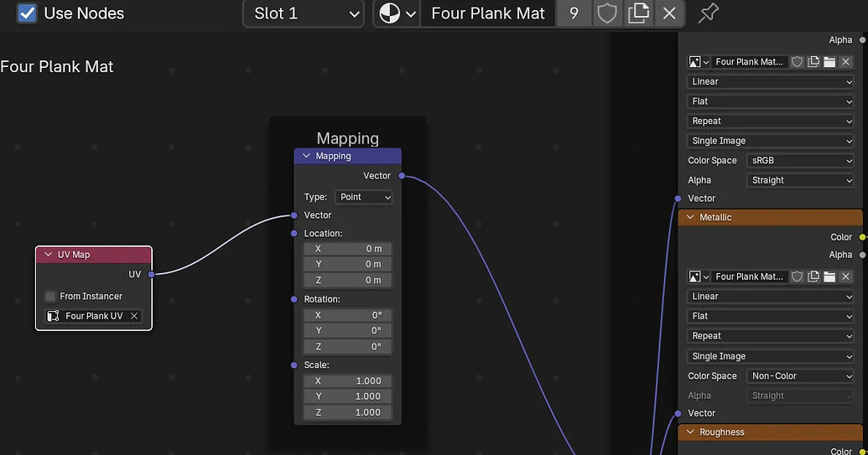868x455 pixels.
Task: Open image file in the sRGB texture node
Action: (829, 62)
